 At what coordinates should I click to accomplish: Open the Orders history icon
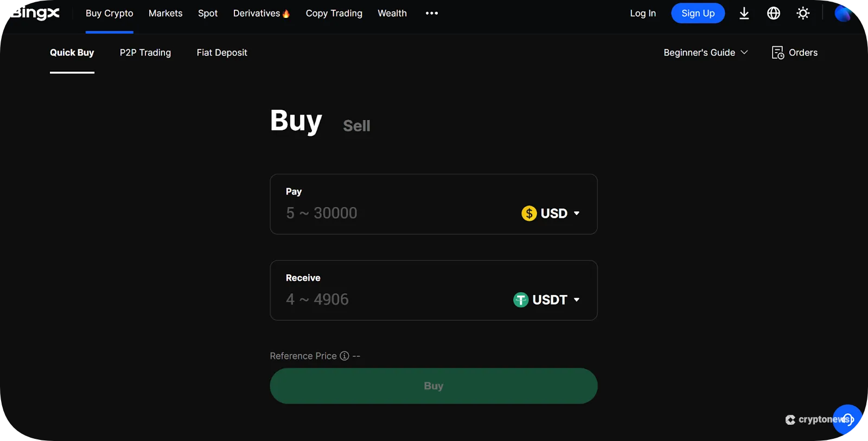(x=778, y=52)
